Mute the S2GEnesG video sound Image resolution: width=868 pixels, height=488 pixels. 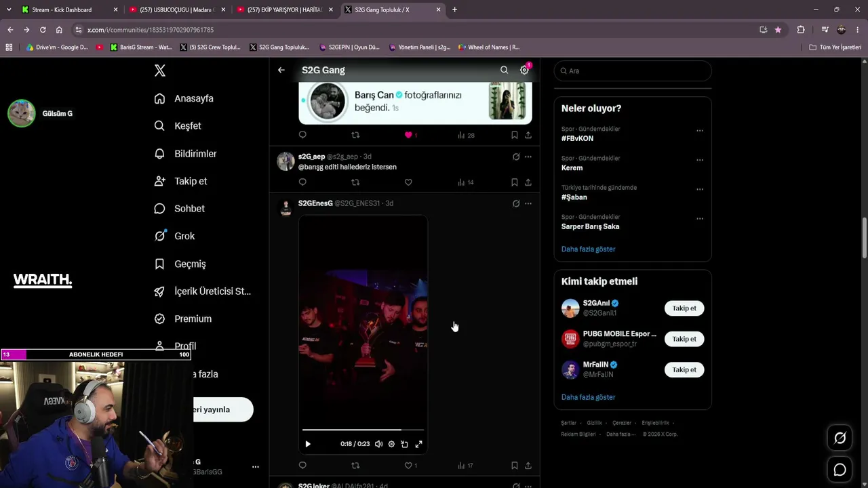pyautogui.click(x=379, y=444)
